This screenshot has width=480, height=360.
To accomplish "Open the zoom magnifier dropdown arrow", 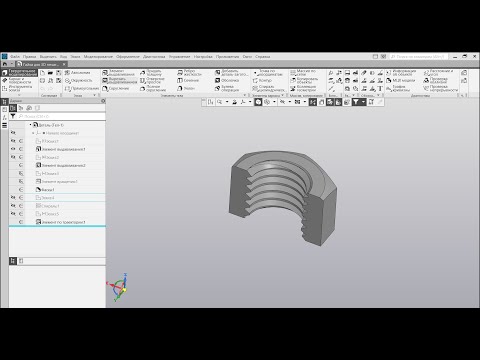I will [227, 102].
